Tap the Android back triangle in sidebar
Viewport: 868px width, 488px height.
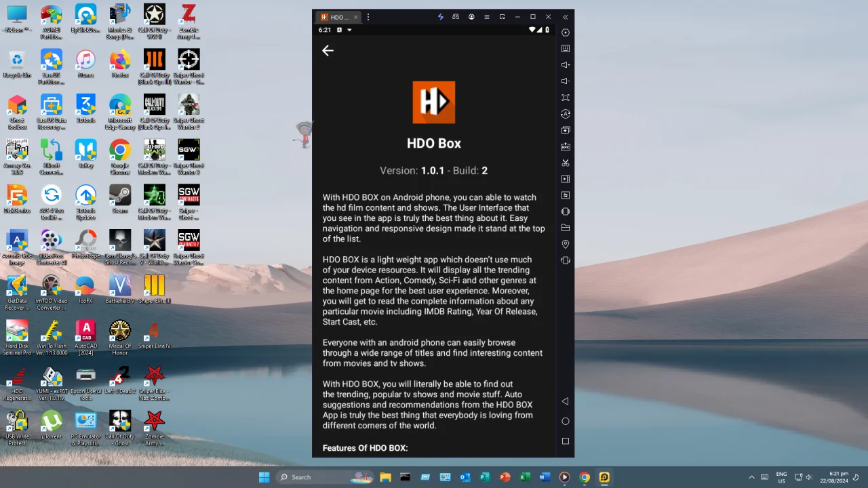click(565, 401)
